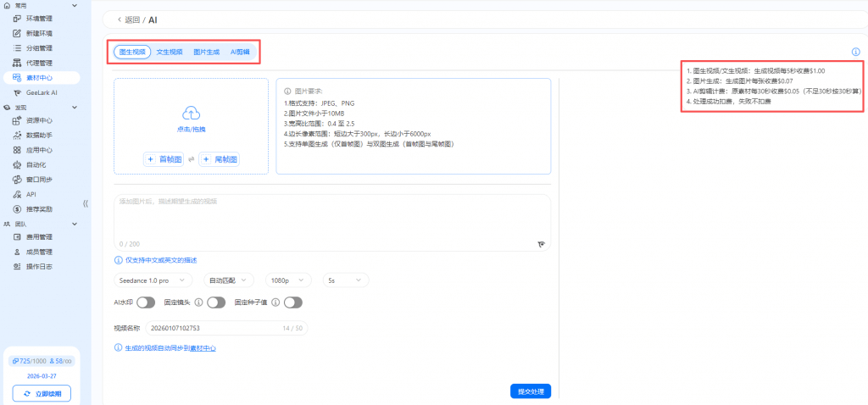The image size is (868, 405).
Task: Toggle the 固定种子值 switch
Action: click(x=293, y=302)
